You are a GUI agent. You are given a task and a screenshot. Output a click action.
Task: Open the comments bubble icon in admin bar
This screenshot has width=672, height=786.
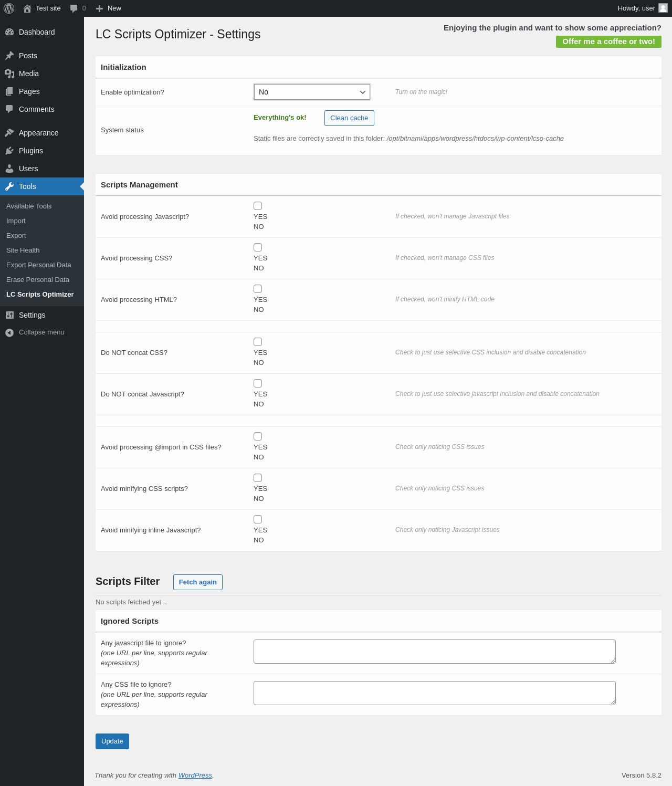coord(74,8)
